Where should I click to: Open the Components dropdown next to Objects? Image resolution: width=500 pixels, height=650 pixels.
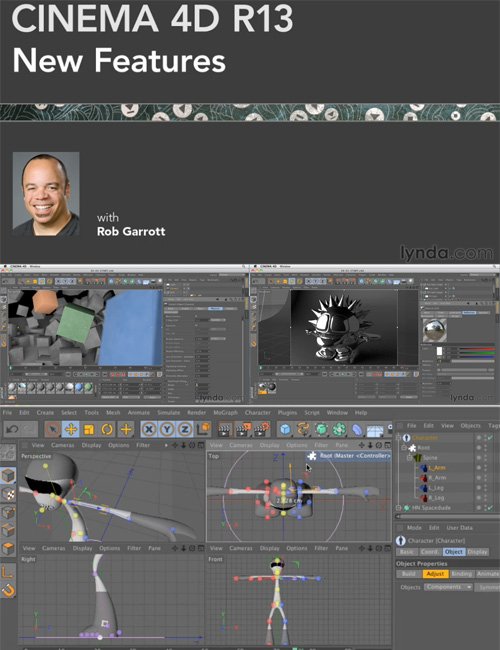pyautogui.click(x=449, y=587)
